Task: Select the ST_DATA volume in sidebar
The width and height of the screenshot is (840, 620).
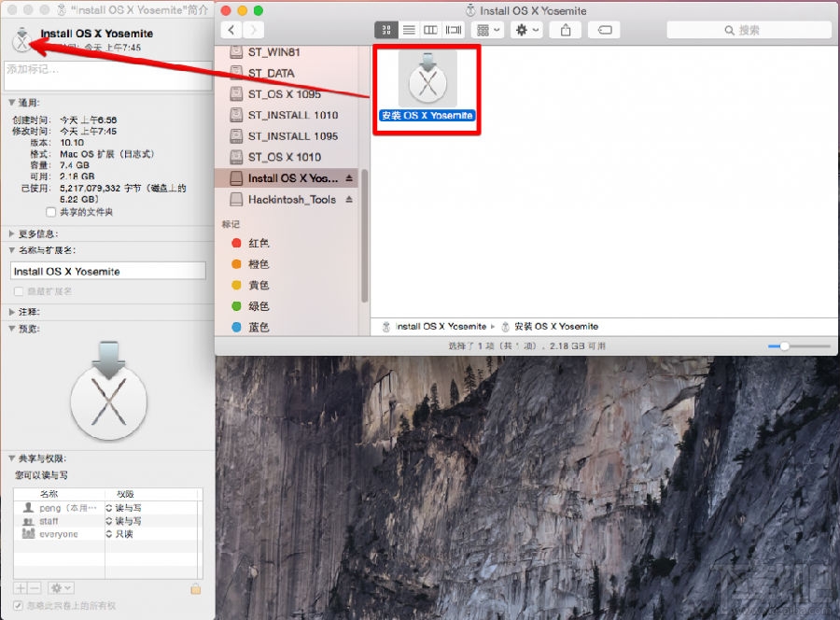Action: (x=271, y=73)
